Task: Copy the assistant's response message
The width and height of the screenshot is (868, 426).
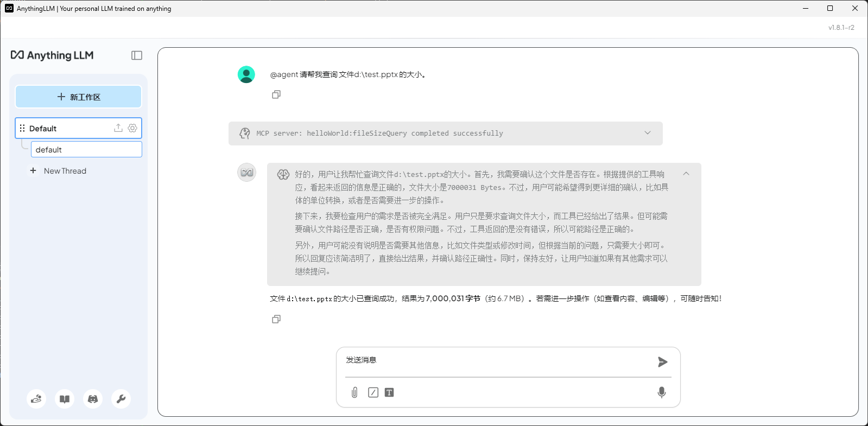Action: coord(276,319)
